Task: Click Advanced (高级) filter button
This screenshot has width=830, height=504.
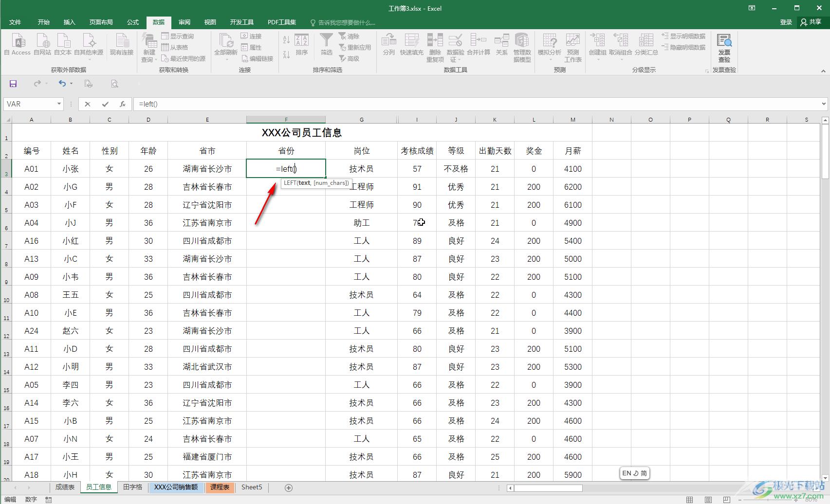Action: [349, 58]
